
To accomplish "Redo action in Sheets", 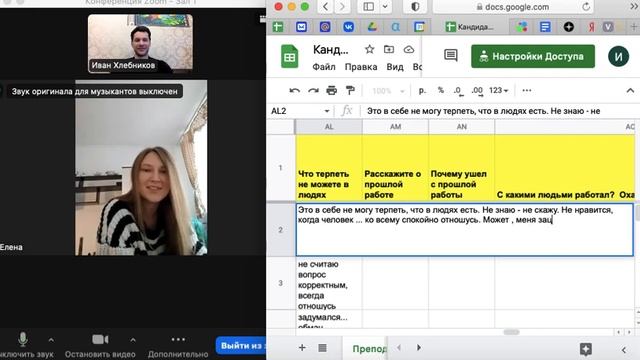I will point(313,91).
